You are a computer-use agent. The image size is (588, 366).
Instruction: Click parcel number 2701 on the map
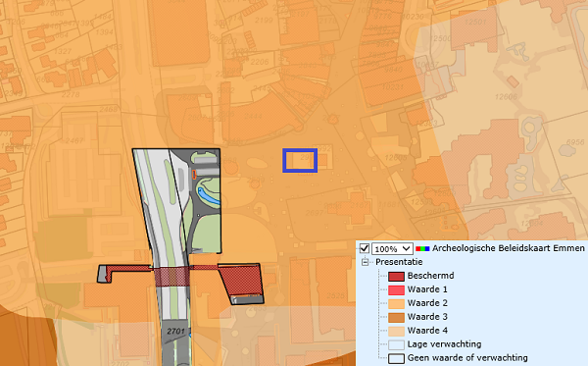click(175, 331)
